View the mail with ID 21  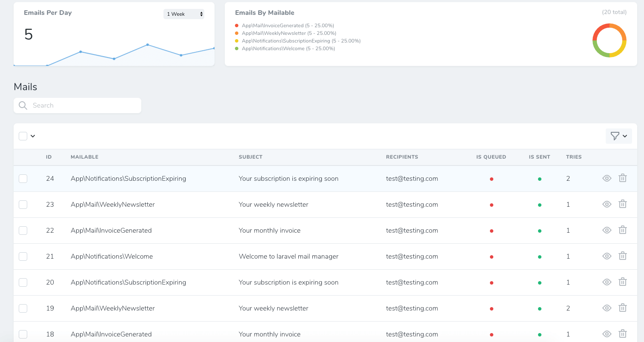pos(607,256)
